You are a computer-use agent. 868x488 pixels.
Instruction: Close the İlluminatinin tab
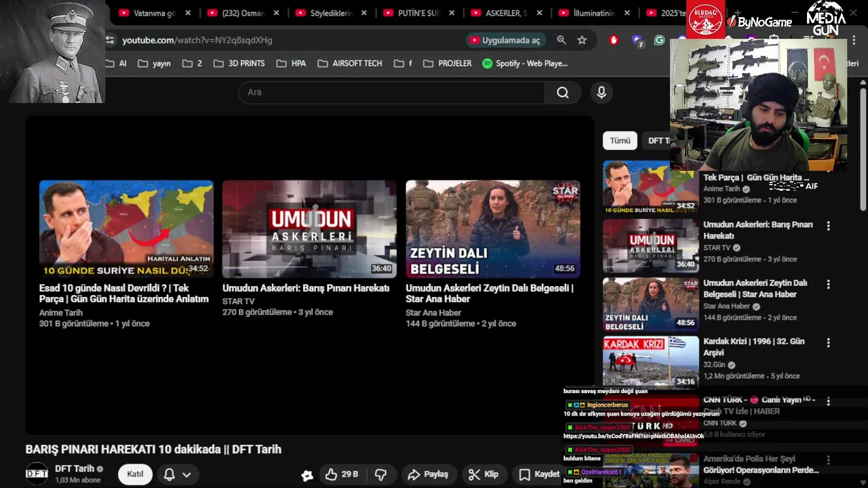(627, 13)
